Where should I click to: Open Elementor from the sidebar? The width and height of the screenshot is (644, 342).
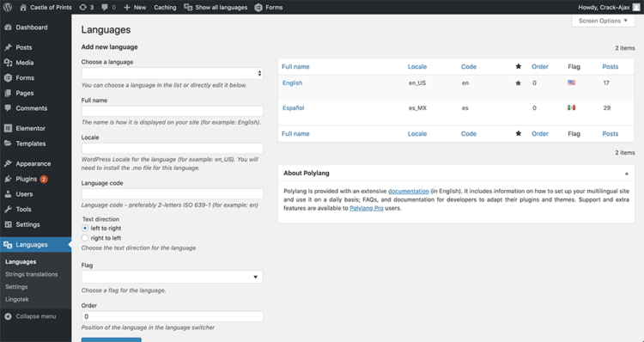coord(30,128)
